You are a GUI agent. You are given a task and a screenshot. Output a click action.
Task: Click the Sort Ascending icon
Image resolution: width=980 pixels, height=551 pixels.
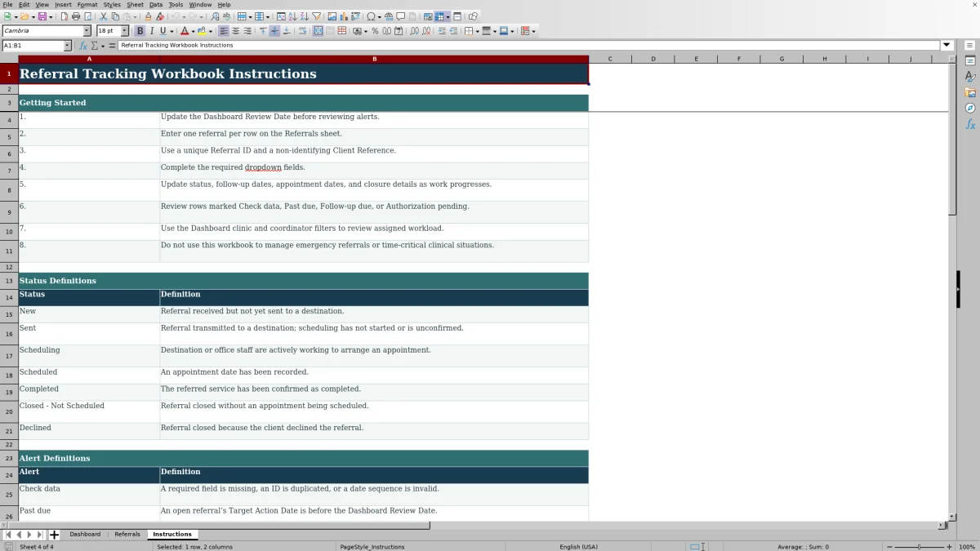292,16
